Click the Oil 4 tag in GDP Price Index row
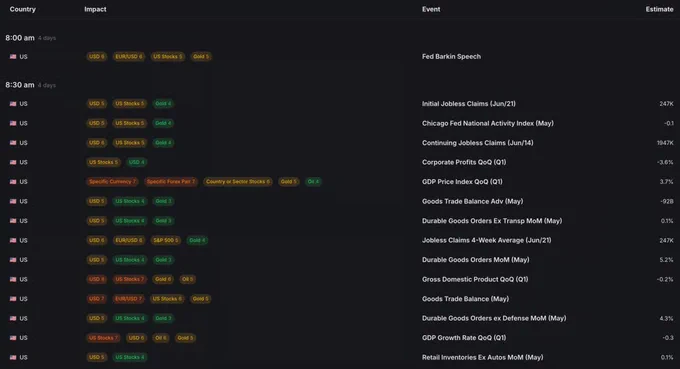The height and width of the screenshot is (369, 680). tap(313, 182)
